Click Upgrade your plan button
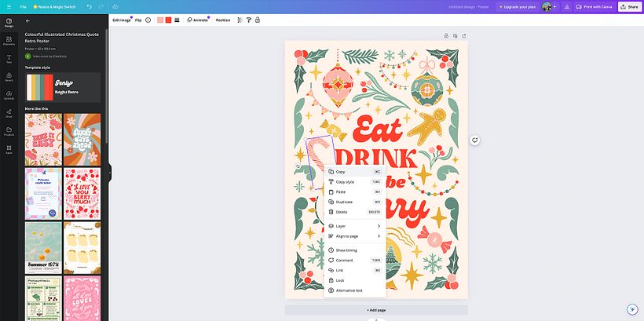The height and width of the screenshot is (321, 644). pos(517,7)
